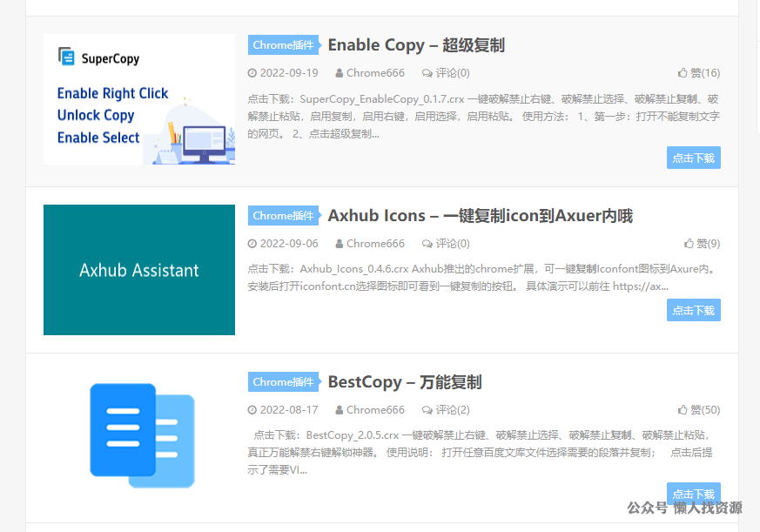Image resolution: width=760 pixels, height=532 pixels.
Task: Click user icon beside Chrome666 on Axhub Icons post
Action: [x=340, y=244]
